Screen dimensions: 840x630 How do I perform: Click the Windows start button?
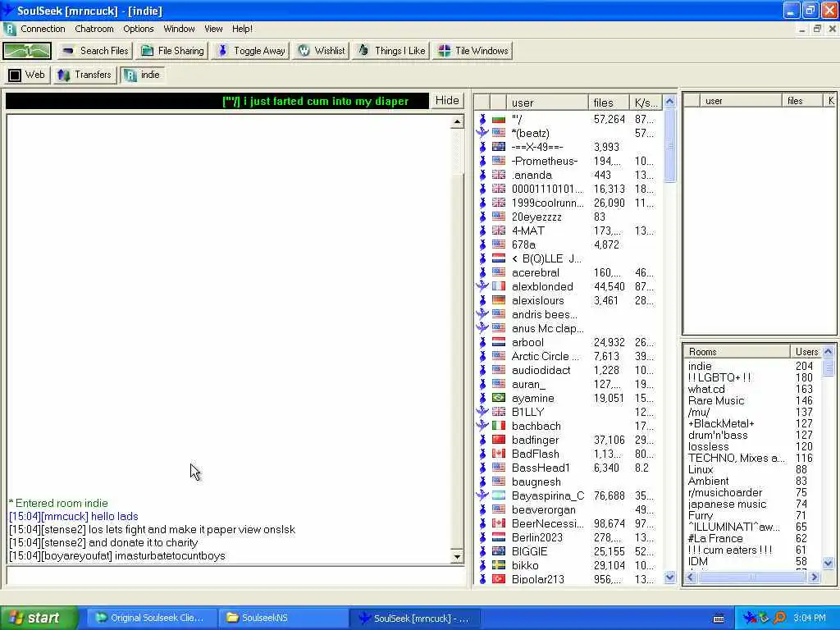39,619
